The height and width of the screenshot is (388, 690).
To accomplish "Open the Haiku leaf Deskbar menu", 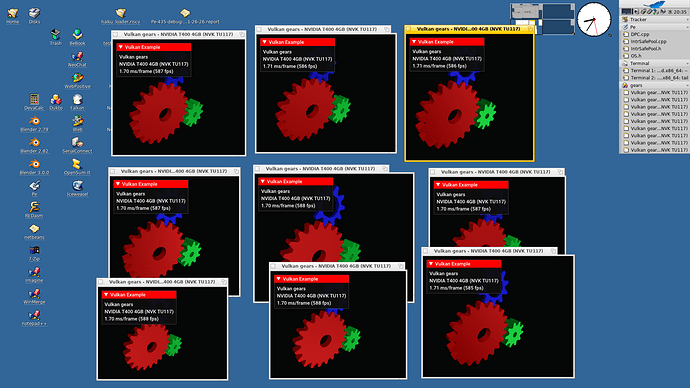I will [x=654, y=4].
